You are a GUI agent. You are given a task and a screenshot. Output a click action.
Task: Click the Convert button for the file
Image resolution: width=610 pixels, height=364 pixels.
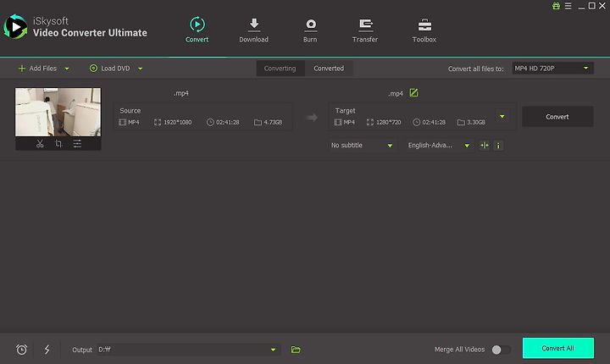(557, 117)
